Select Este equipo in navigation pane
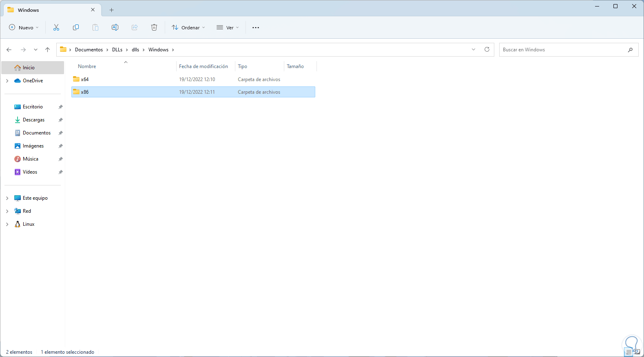 point(35,198)
